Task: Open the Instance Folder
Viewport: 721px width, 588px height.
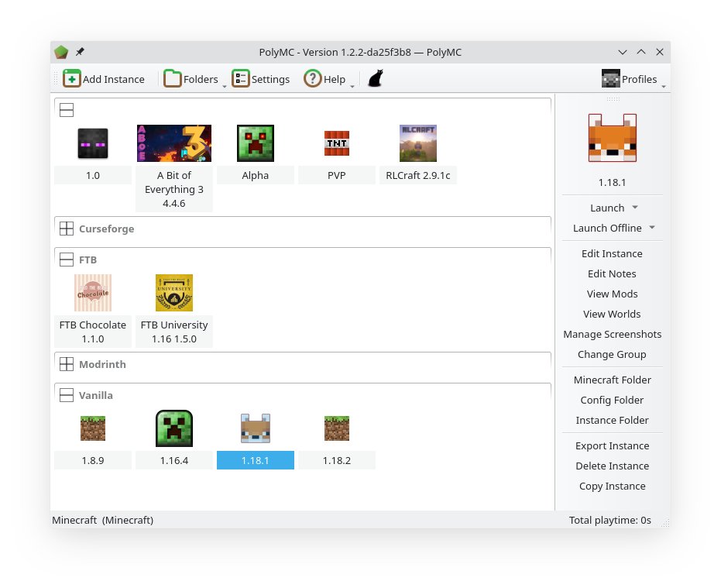Action: pos(612,421)
